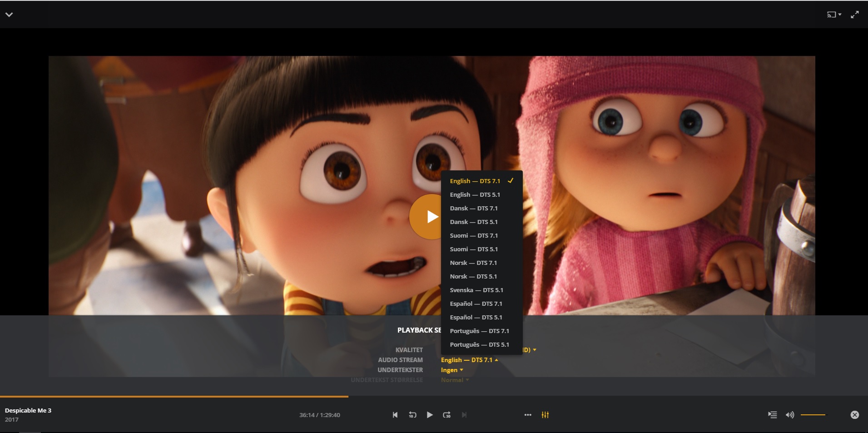Image resolution: width=868 pixels, height=433 pixels.
Task: Close the player with the X button
Action: point(854,415)
